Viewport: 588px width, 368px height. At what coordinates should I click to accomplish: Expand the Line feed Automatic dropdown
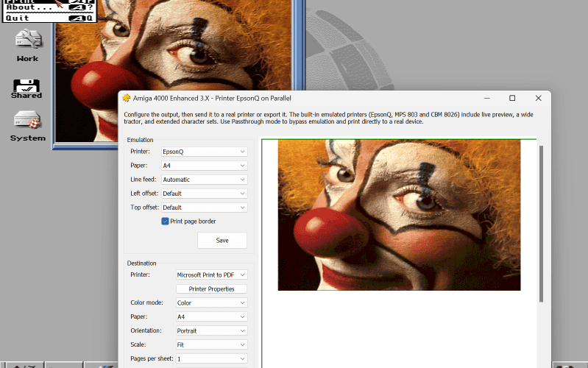click(205, 180)
